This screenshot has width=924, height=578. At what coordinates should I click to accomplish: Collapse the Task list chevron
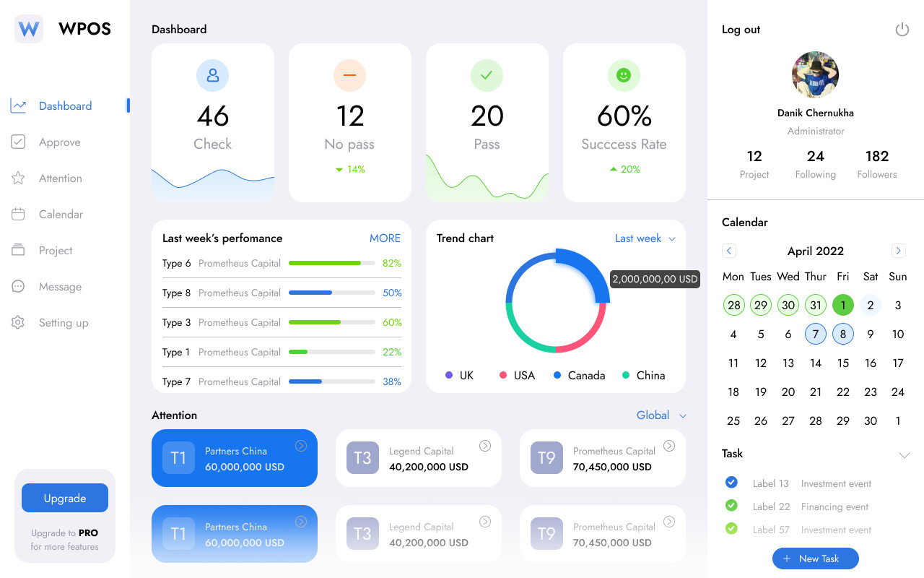tap(905, 455)
